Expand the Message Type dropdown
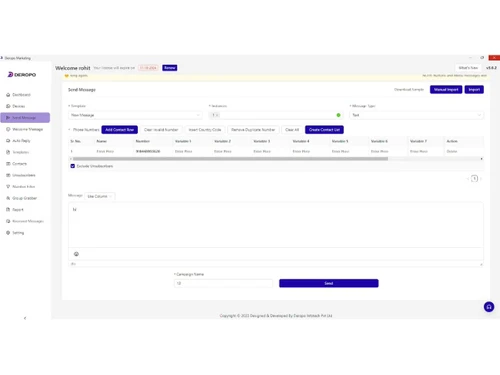The height and width of the screenshot is (375, 500). point(417,115)
